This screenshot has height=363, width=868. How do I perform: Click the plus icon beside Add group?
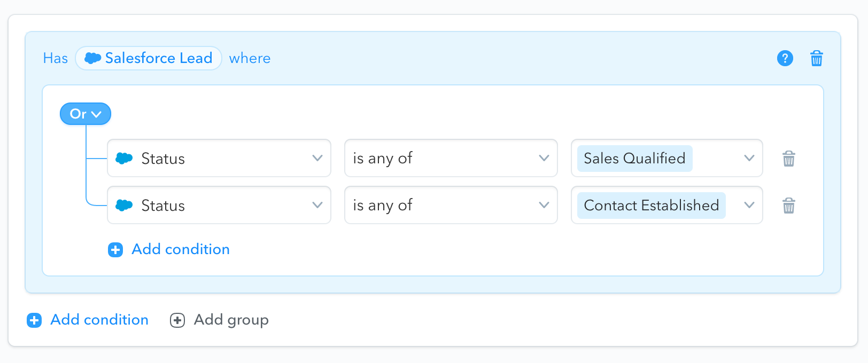(177, 320)
